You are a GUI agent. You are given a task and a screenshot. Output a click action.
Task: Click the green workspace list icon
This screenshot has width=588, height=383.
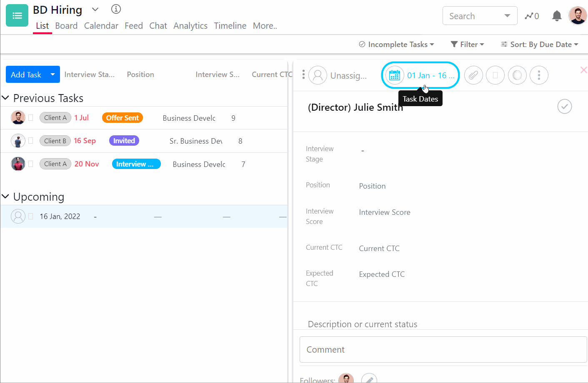tap(17, 15)
